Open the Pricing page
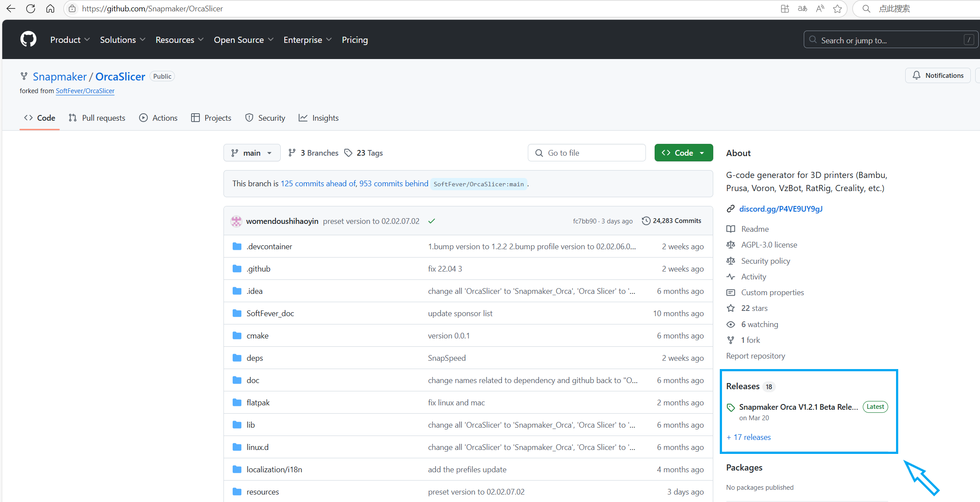Screen dimensions: 980x502 355,40
